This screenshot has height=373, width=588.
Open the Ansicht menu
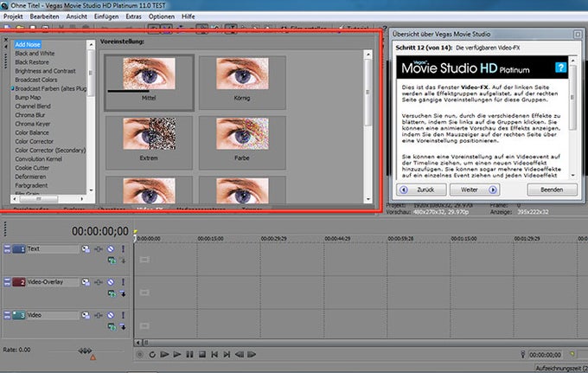pyautogui.click(x=76, y=16)
